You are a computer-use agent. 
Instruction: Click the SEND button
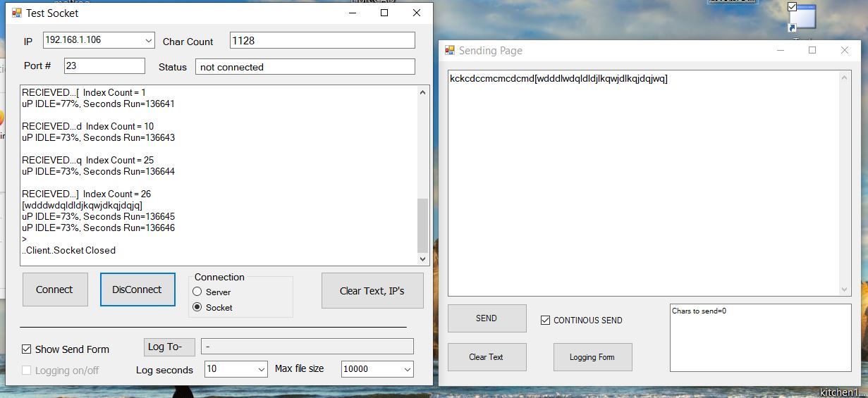coord(487,318)
